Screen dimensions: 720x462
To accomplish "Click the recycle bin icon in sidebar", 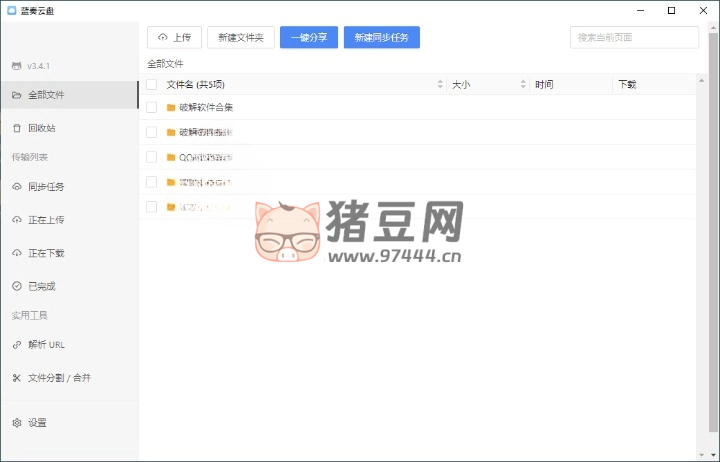I will coord(16,128).
